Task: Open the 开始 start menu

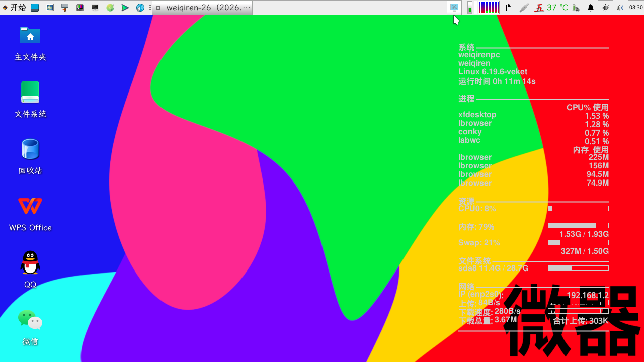Action: tap(14, 8)
